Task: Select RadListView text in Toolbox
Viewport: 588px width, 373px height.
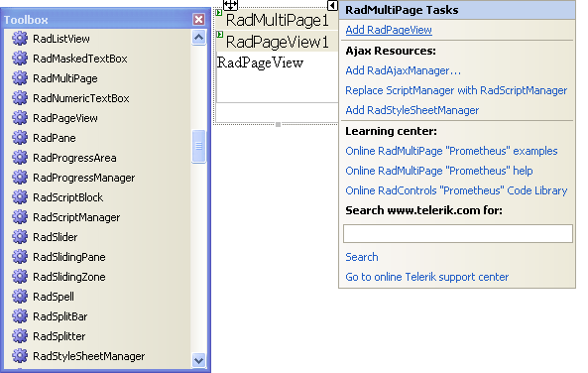Action: click(x=61, y=39)
